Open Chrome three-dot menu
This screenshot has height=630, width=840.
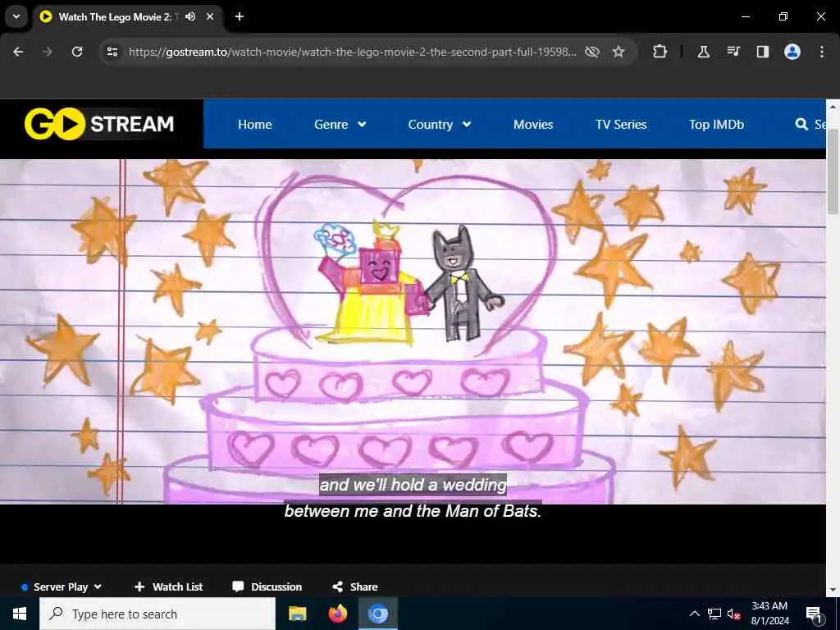tap(822, 52)
